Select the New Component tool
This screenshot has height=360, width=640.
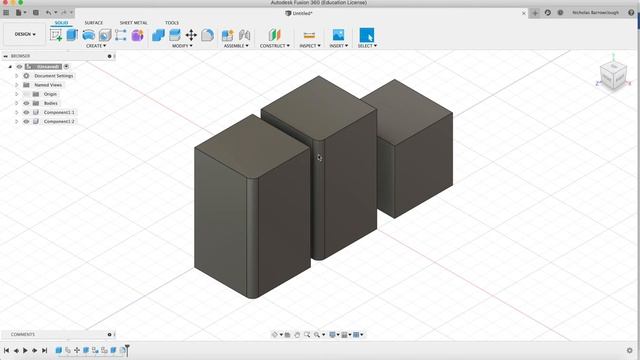227,35
